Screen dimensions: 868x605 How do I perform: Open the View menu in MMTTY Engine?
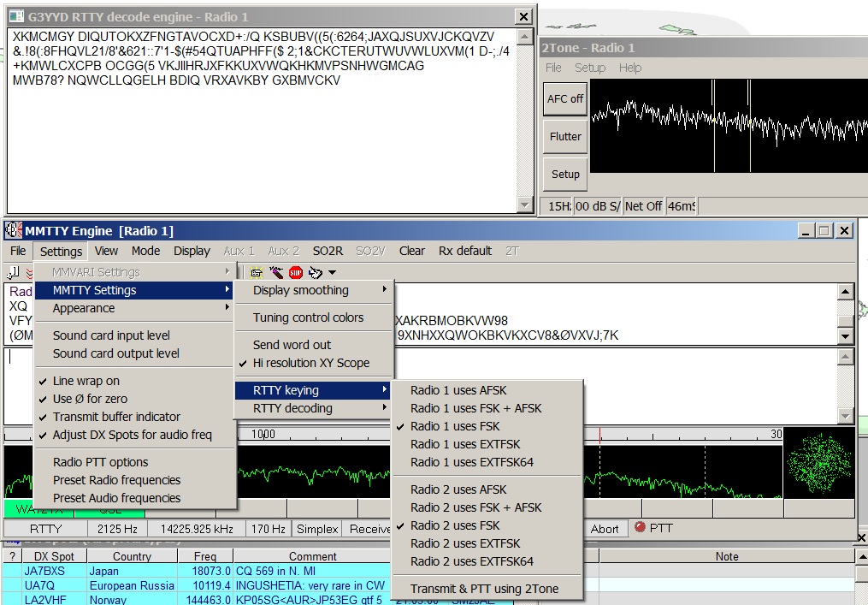[x=106, y=251]
